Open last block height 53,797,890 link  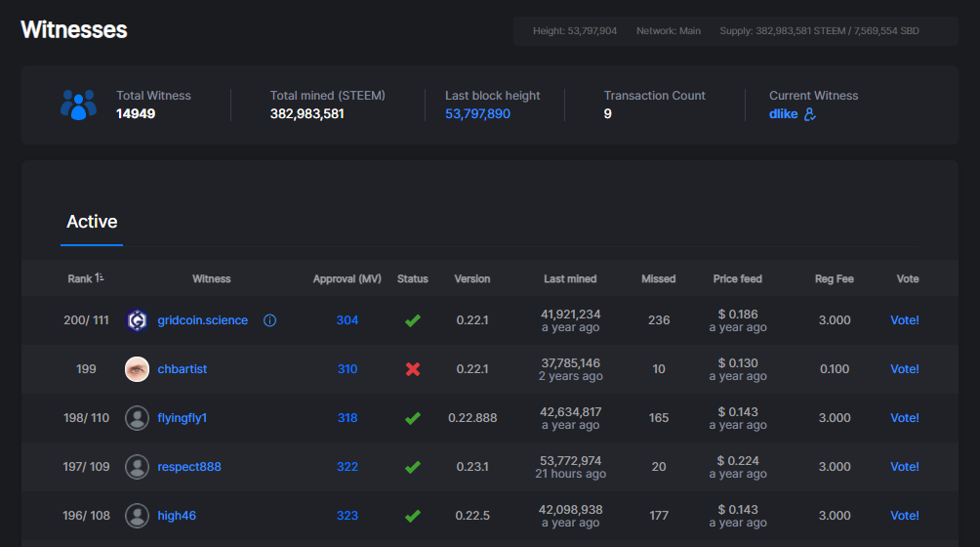point(477,113)
